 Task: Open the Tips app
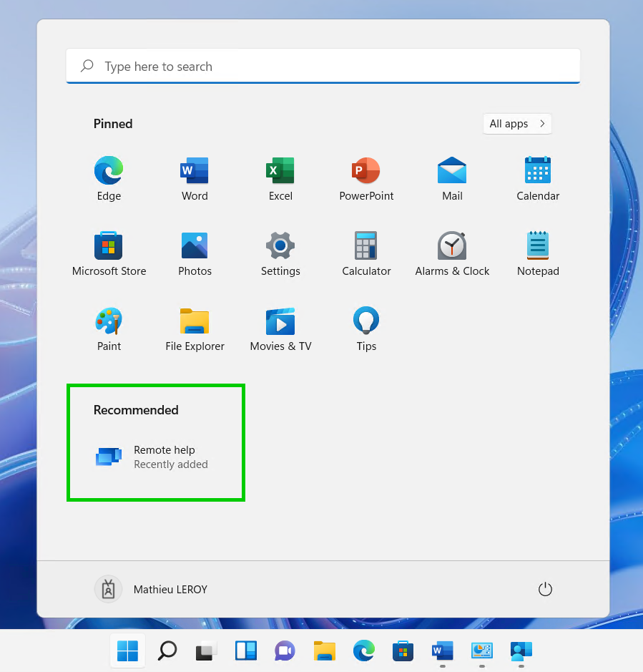pyautogui.click(x=366, y=328)
